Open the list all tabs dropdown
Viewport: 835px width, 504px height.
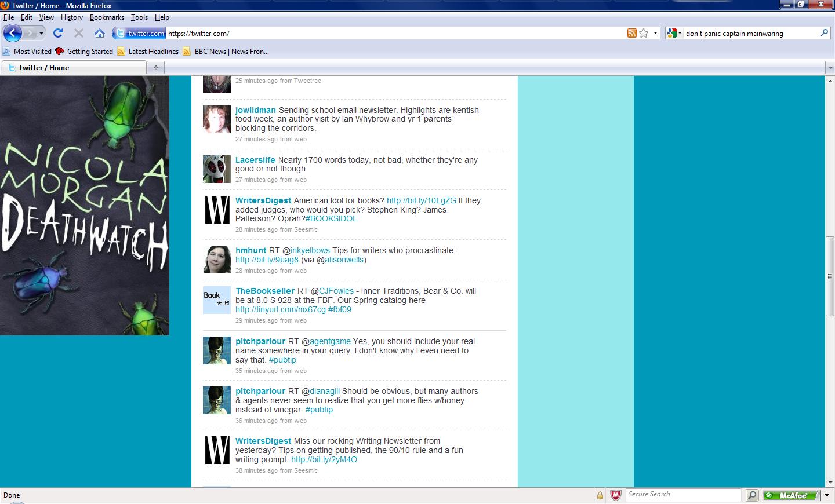click(829, 68)
